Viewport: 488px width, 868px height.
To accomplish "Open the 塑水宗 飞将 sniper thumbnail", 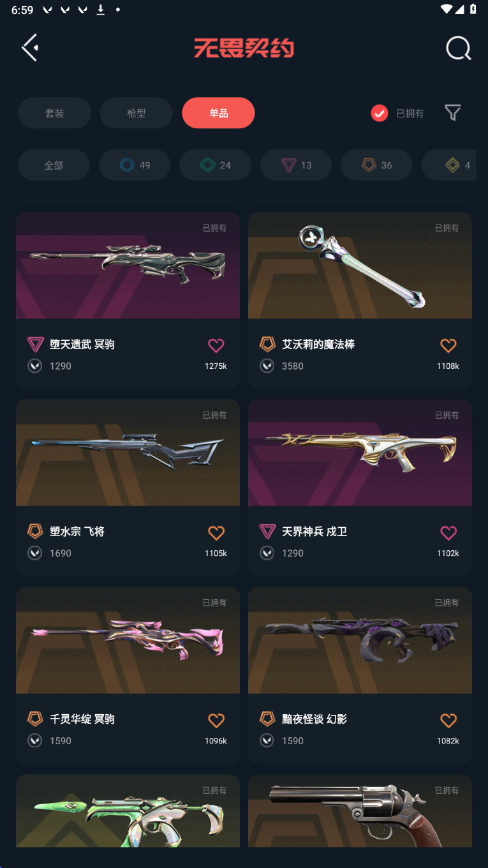I will [128, 453].
